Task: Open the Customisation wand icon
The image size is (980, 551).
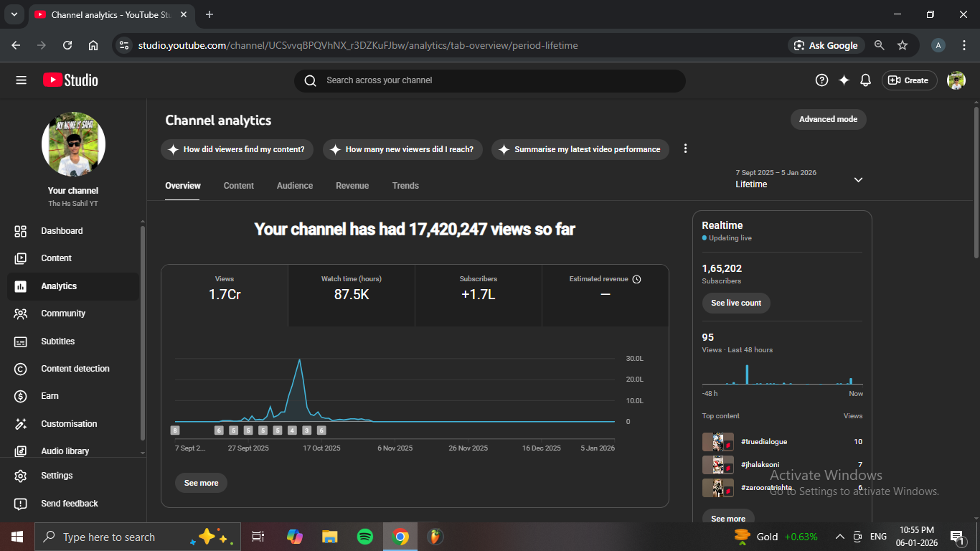Action: (x=21, y=424)
